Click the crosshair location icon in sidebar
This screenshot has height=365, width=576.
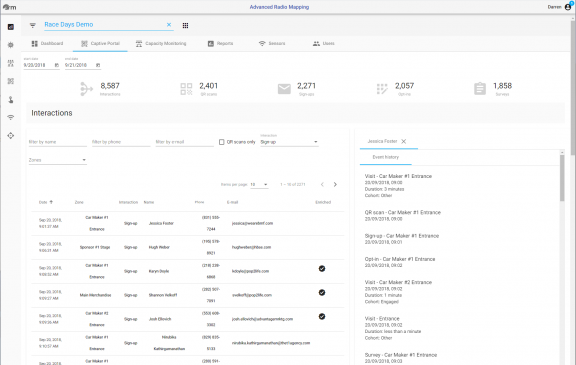pyautogui.click(x=11, y=135)
